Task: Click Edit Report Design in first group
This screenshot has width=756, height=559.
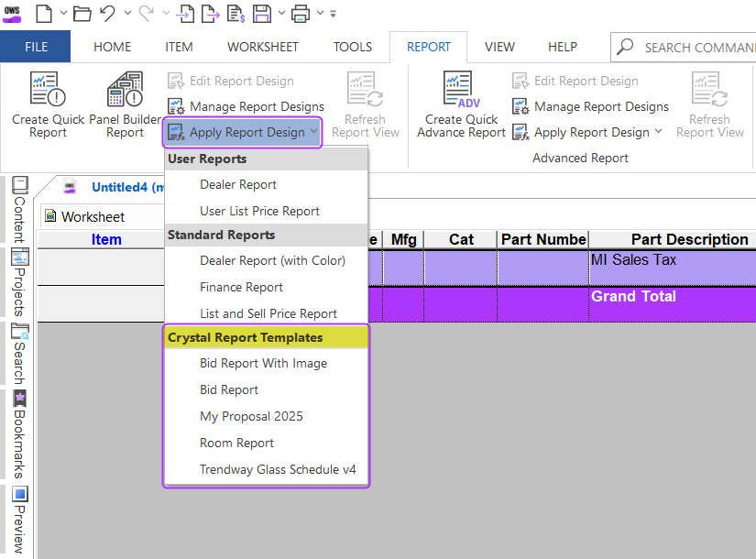Action: (230, 81)
